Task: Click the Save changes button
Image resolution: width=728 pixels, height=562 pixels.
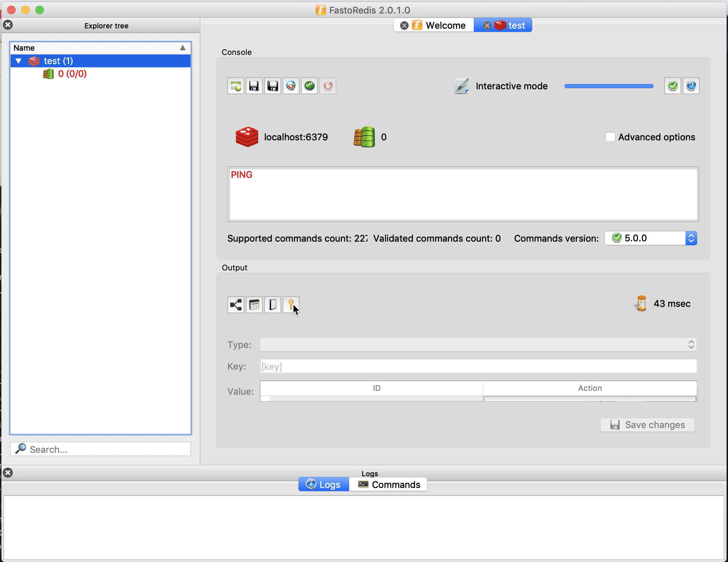Action: point(648,425)
